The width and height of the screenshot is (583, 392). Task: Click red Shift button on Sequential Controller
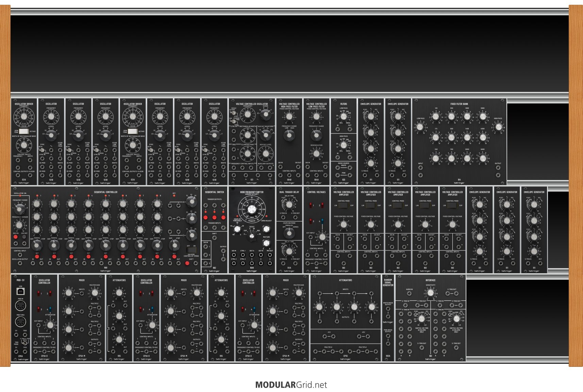pos(187,263)
